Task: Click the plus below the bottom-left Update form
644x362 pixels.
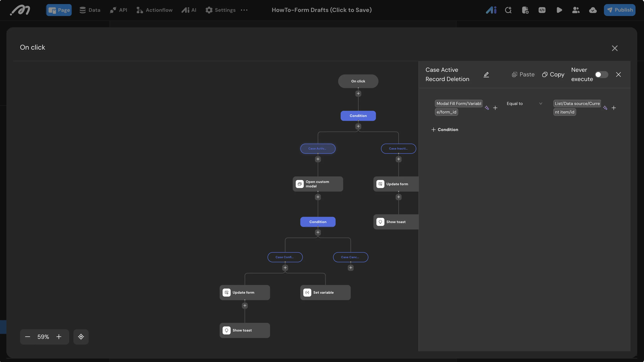Action: pyautogui.click(x=245, y=306)
